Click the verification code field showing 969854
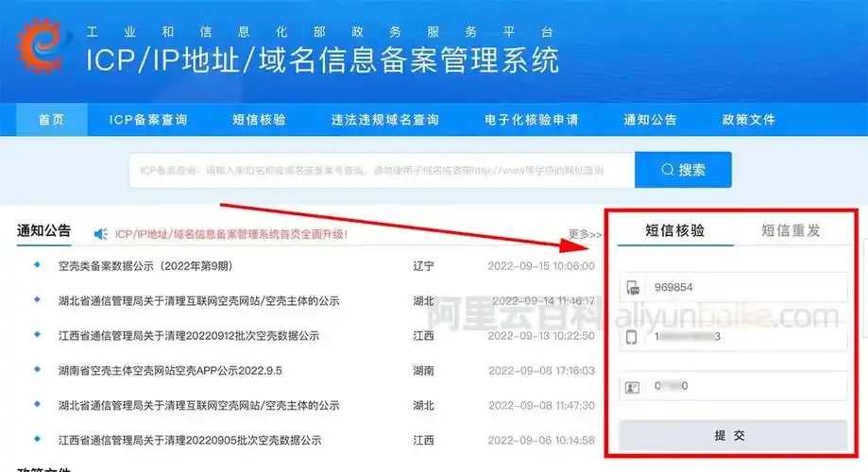 (733, 287)
